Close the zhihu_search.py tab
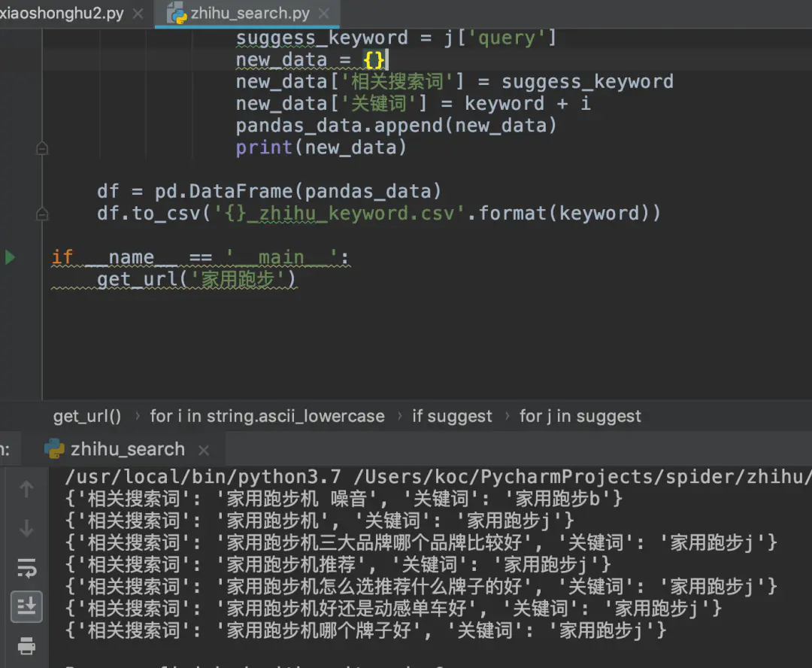812x668 pixels. pos(323,14)
